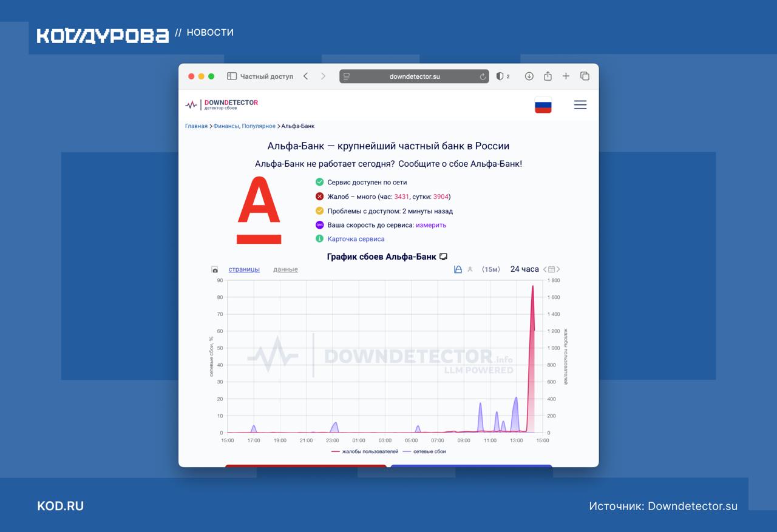Open the reader/page menu icon in address bar
This screenshot has width=777, height=532.
coord(347,76)
